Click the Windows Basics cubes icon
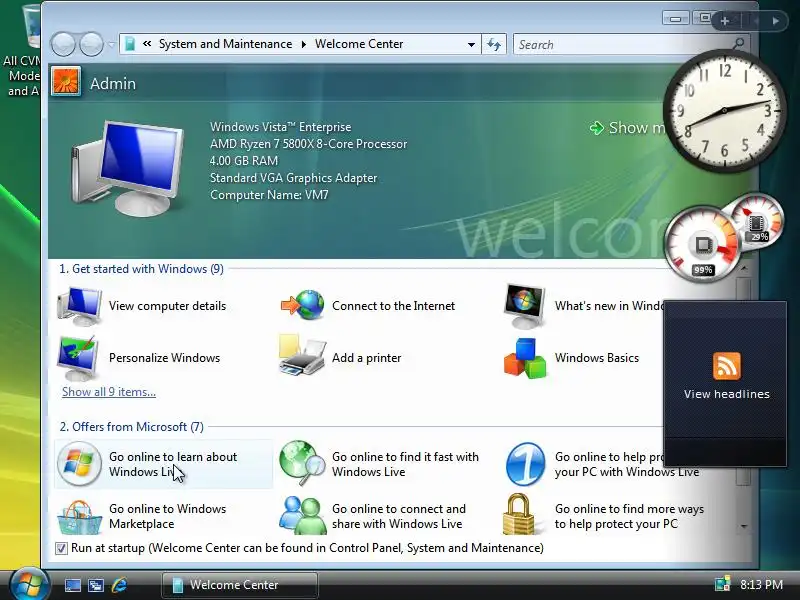This screenshot has width=800, height=600. tap(525, 358)
